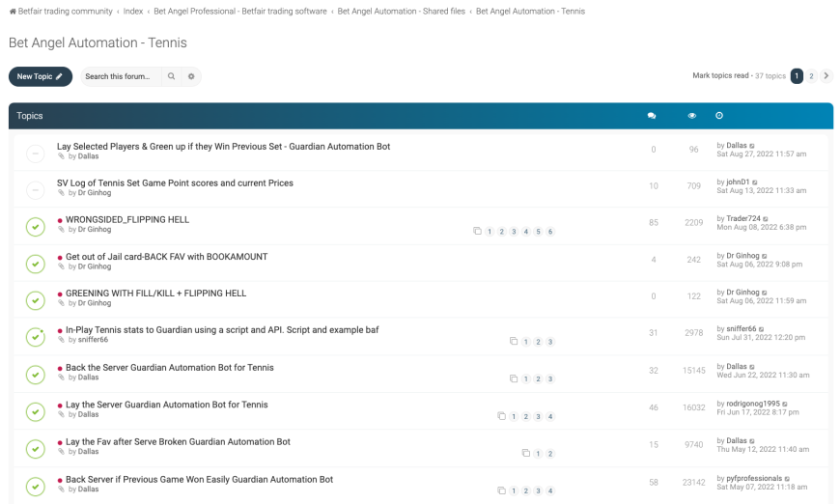Go to page 2 of Back the Server topic
Viewport: 840px width, 504px height.
[538, 378]
